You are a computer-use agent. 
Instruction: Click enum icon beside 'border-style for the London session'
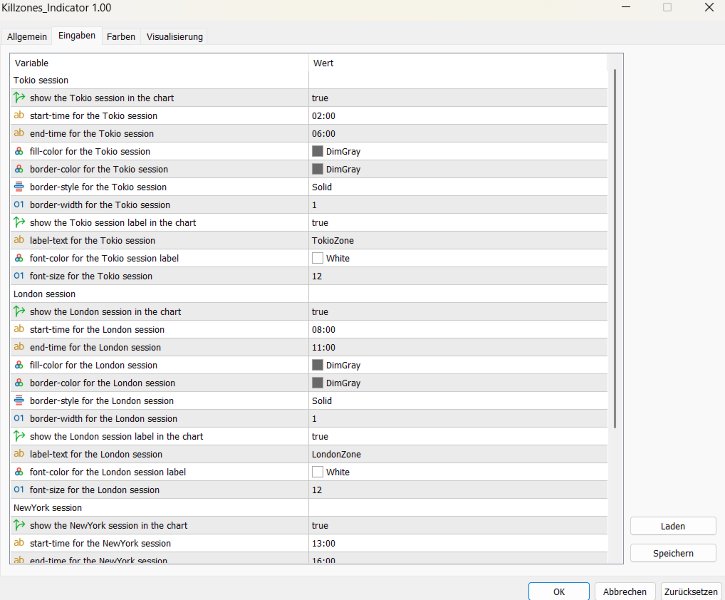click(x=19, y=400)
